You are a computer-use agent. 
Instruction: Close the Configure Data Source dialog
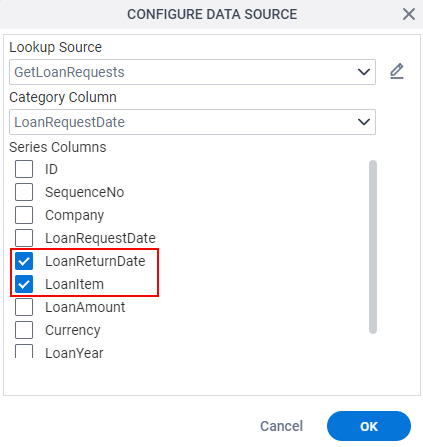click(x=409, y=14)
